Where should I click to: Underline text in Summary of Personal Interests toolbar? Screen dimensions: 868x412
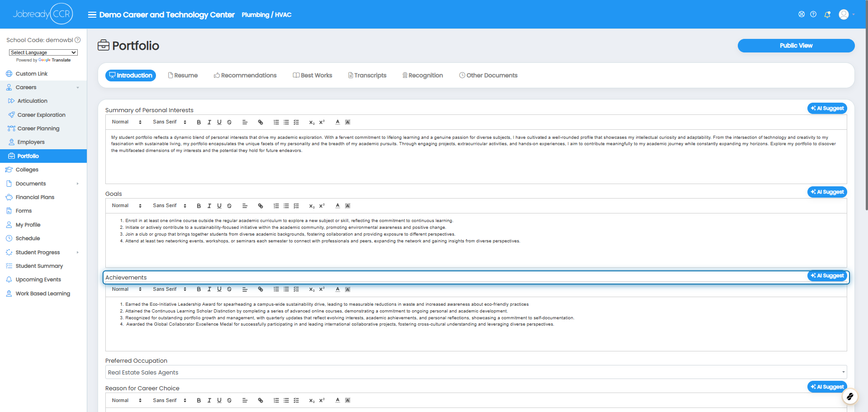[219, 122]
